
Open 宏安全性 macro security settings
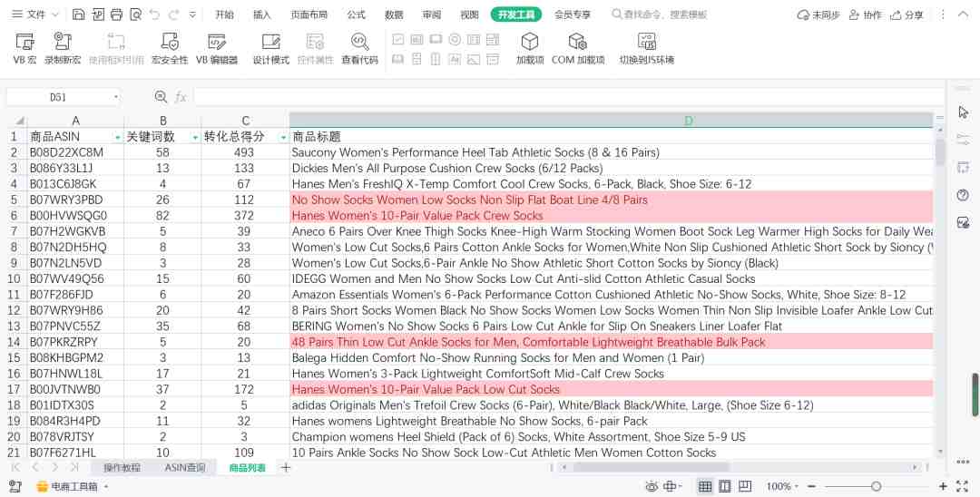(x=170, y=48)
